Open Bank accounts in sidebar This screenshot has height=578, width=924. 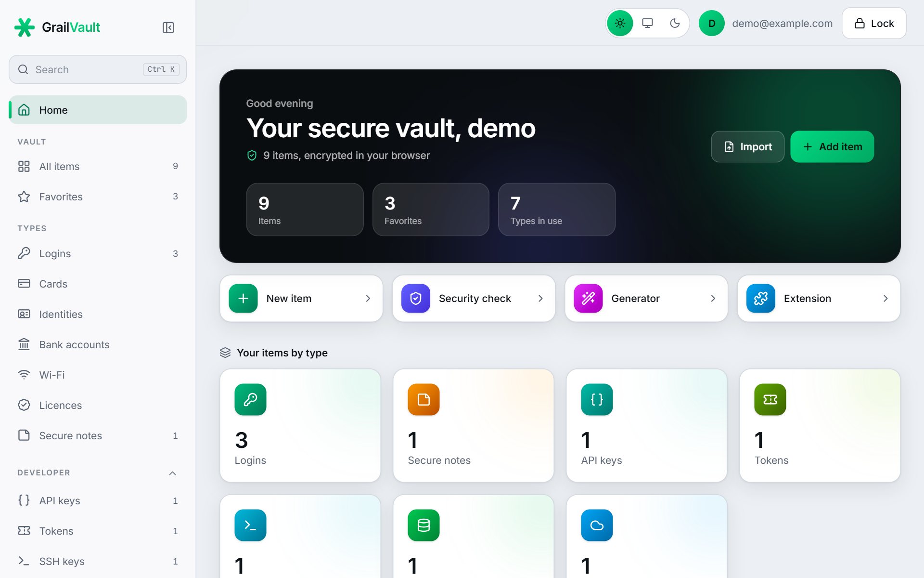98,344
